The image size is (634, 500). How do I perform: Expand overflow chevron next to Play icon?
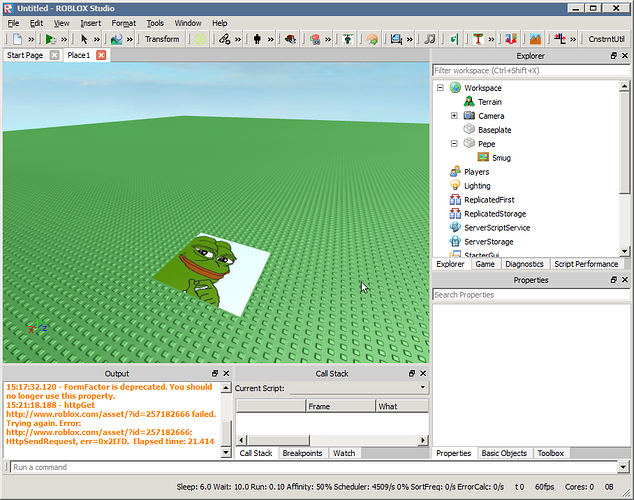pos(64,39)
